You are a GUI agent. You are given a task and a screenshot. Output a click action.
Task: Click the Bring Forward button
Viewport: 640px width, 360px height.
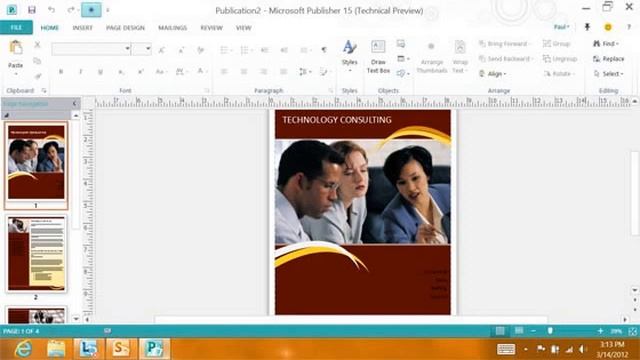(x=505, y=44)
